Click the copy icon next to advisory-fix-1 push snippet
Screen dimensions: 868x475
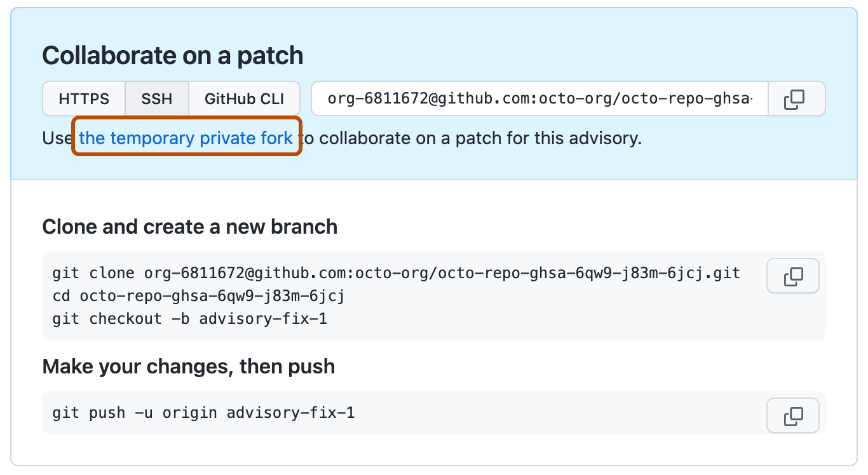point(792,415)
